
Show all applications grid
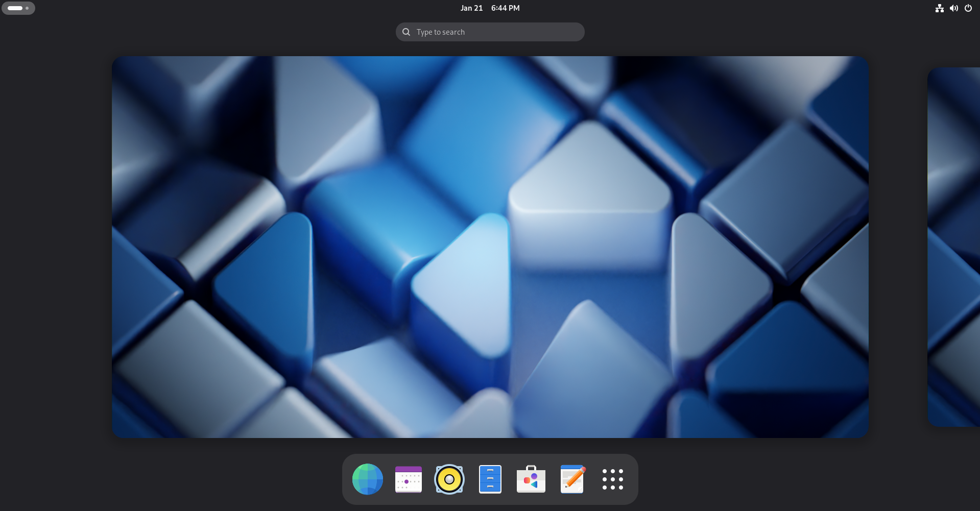pyautogui.click(x=613, y=479)
